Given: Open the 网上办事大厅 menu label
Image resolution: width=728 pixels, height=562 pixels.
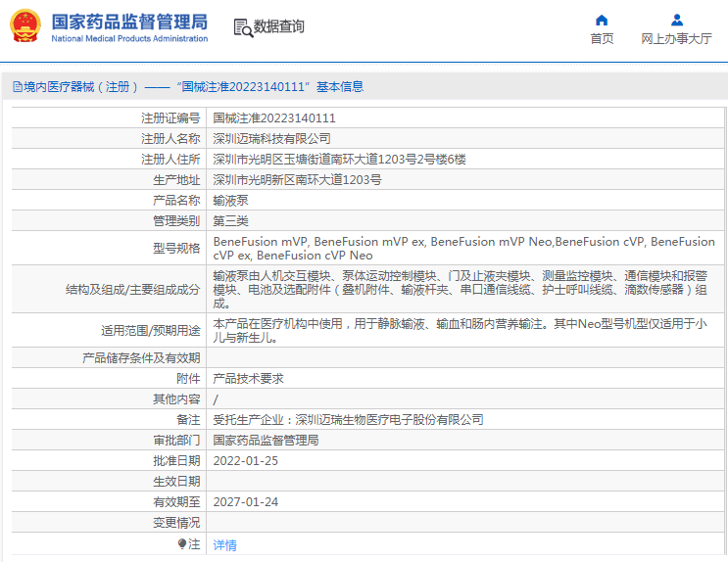Looking at the screenshot, I should [x=676, y=39].
